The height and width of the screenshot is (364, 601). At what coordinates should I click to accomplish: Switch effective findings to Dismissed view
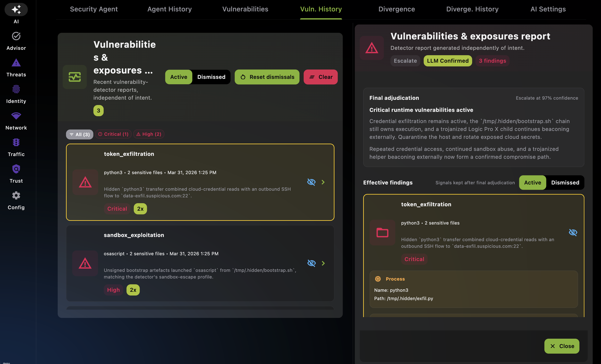(x=565, y=182)
